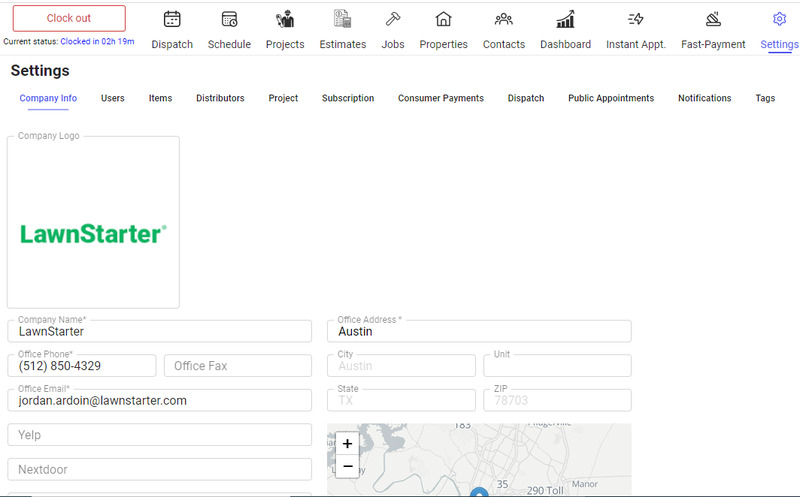
Task: Open the Jobs hammer icon
Action: pyautogui.click(x=393, y=19)
